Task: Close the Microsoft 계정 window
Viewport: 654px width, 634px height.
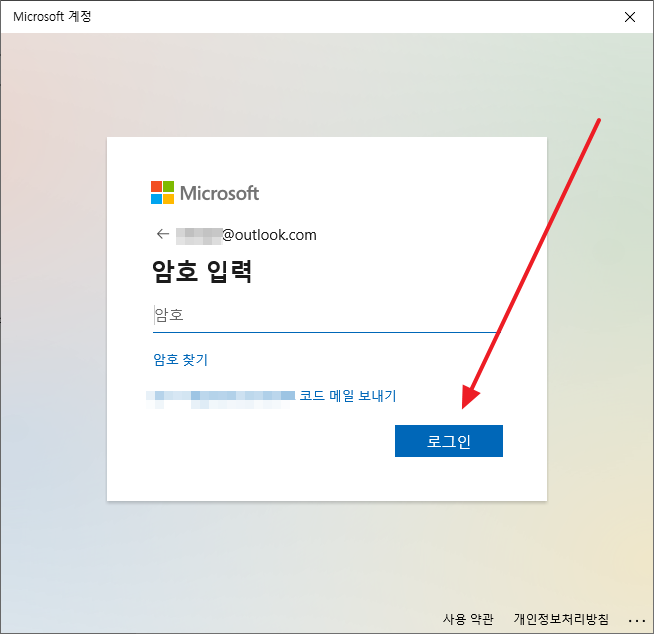Action: [630, 17]
